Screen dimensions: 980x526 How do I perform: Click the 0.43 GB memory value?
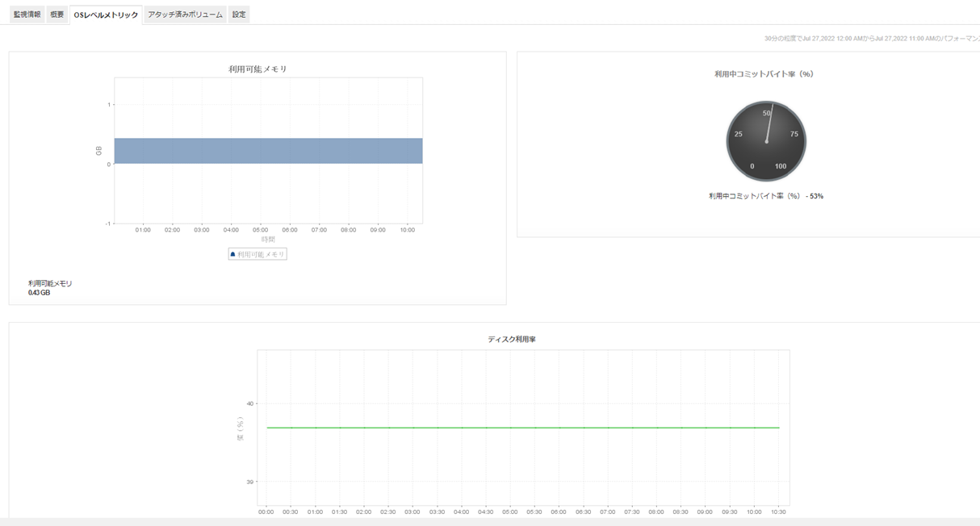coord(39,293)
